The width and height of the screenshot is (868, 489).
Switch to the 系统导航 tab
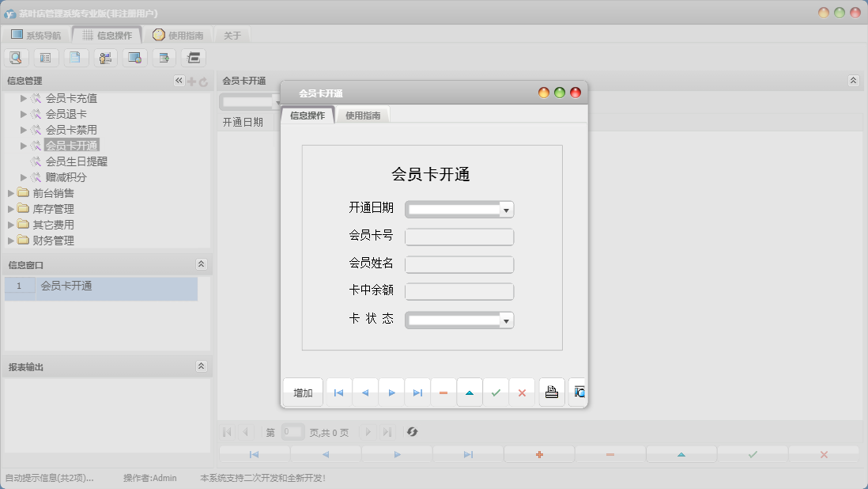[x=36, y=33]
